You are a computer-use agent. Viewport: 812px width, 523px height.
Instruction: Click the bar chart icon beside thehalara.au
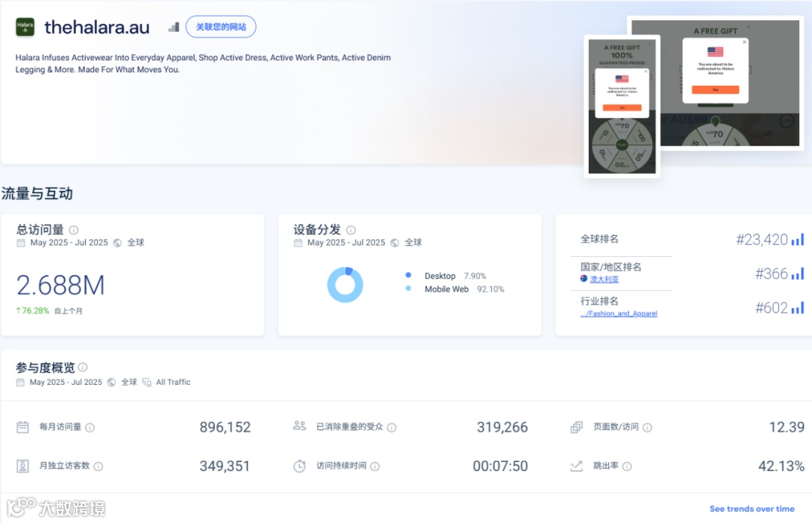click(x=174, y=27)
